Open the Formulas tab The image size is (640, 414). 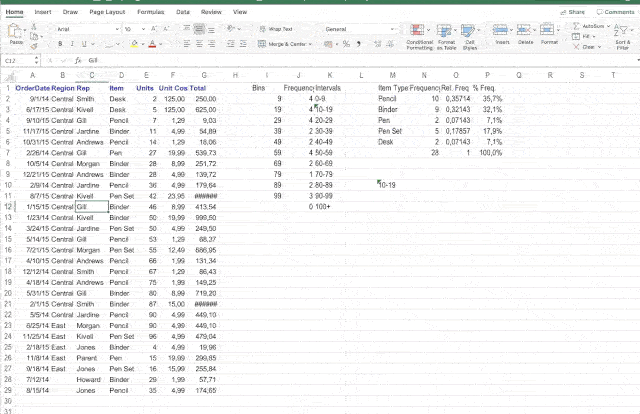pyautogui.click(x=151, y=12)
